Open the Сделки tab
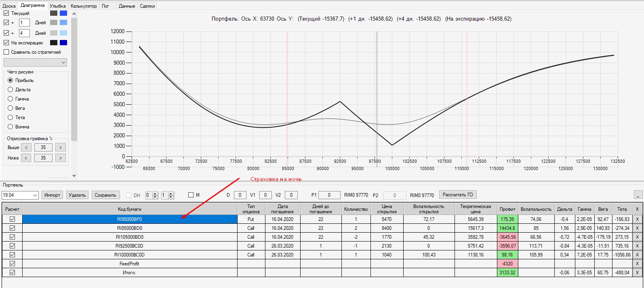Image resolution: width=644 pixels, height=288 pixels. pos(147,6)
